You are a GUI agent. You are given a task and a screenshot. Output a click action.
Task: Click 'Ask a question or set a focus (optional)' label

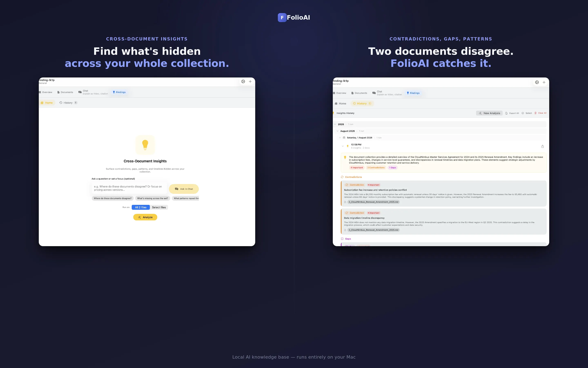coord(113,179)
